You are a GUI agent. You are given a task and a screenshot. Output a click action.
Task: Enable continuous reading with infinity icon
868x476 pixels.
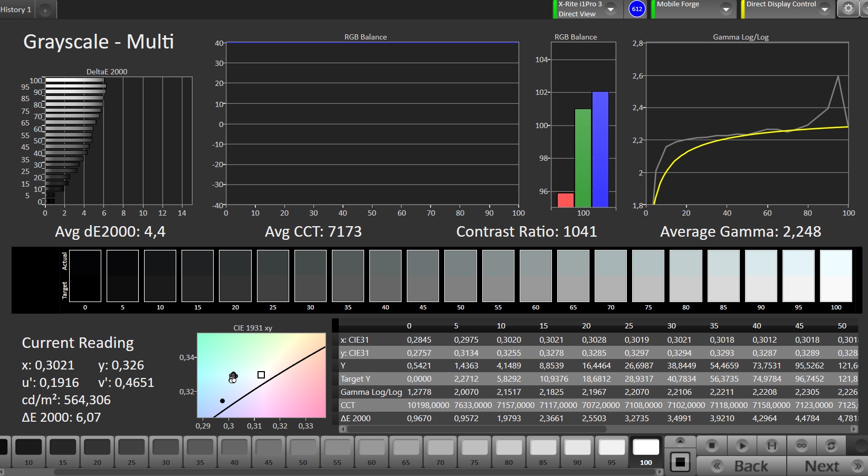click(801, 446)
